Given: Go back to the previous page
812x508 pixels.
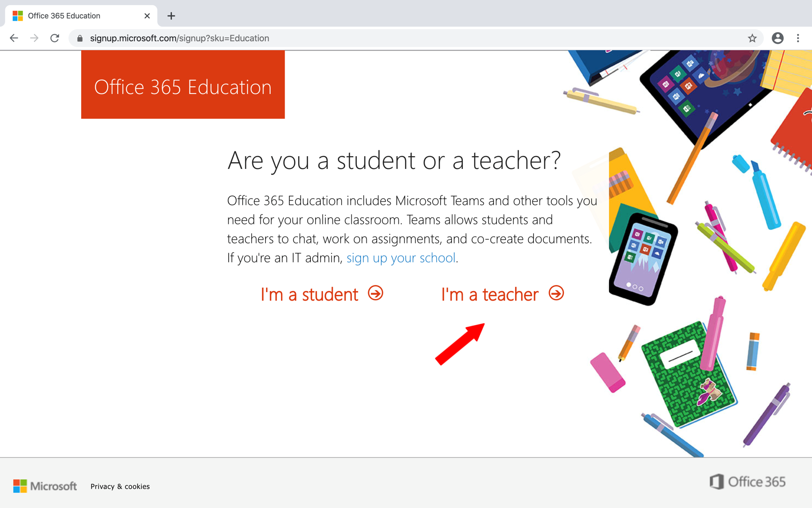Looking at the screenshot, I should (x=14, y=38).
